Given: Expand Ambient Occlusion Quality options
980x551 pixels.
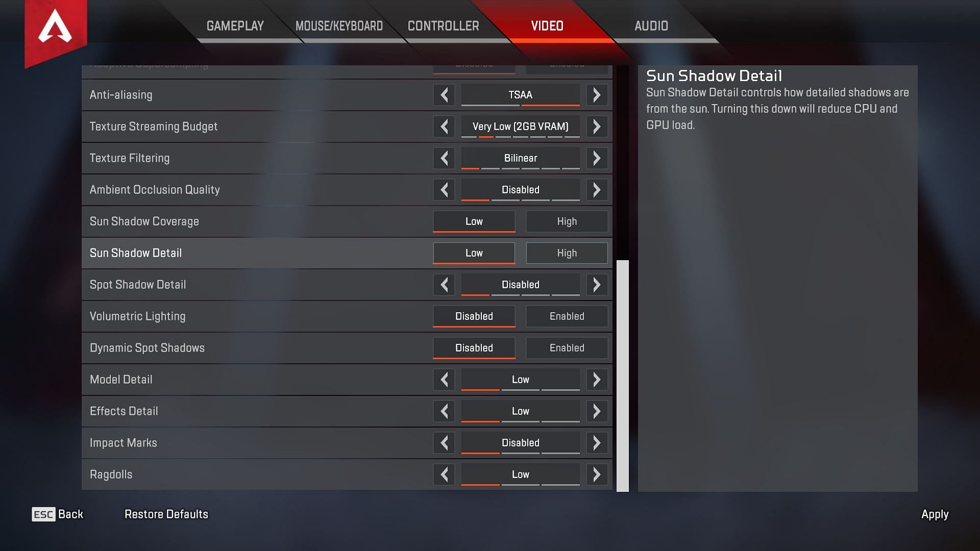Looking at the screenshot, I should pos(595,190).
